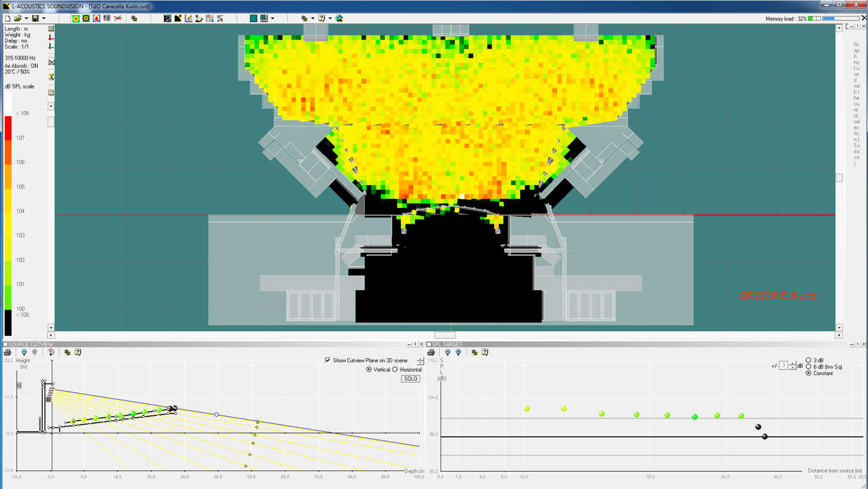This screenshot has width=868, height=489.
Task: Click the stacked-windows icon in the Source Cutview toolbar
Action: 67,353
